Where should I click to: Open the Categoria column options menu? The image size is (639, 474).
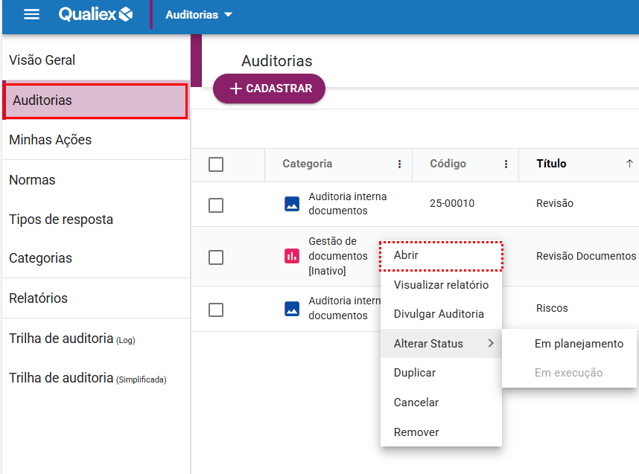[399, 164]
